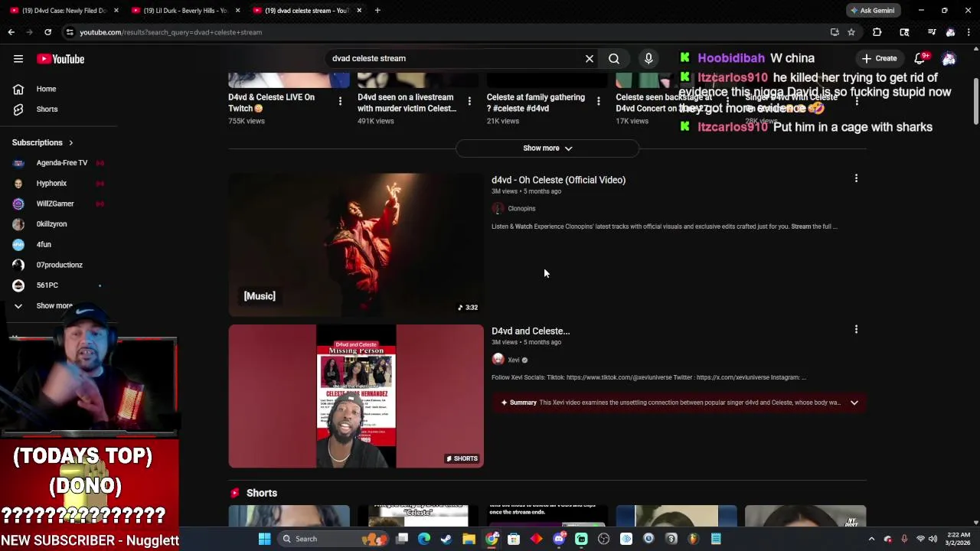
Task: Open more options for D4vd and Celeste video
Action: tap(856, 330)
